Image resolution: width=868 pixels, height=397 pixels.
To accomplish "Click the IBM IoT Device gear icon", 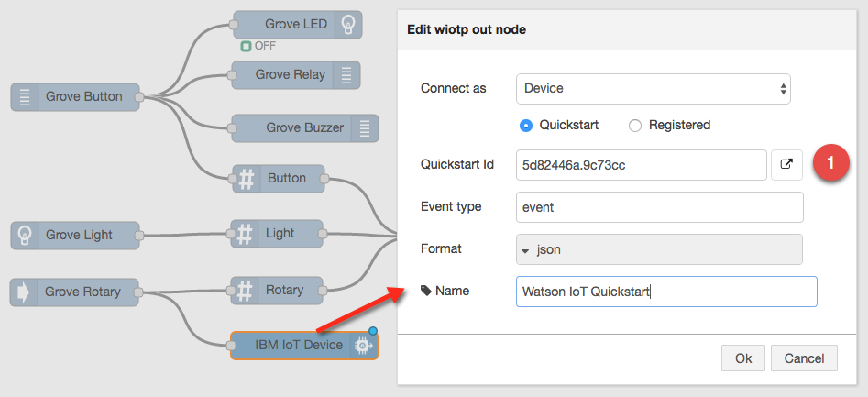I will 363,346.
